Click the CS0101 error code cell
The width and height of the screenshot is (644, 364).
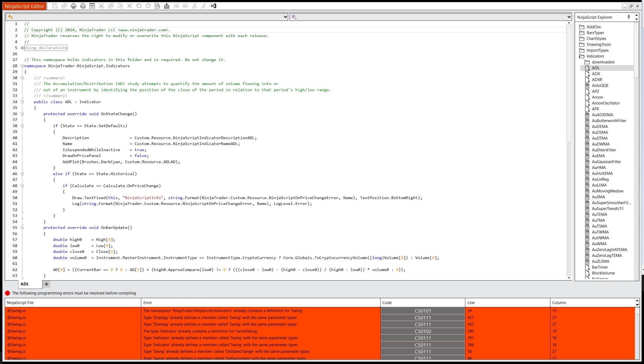coord(423,311)
